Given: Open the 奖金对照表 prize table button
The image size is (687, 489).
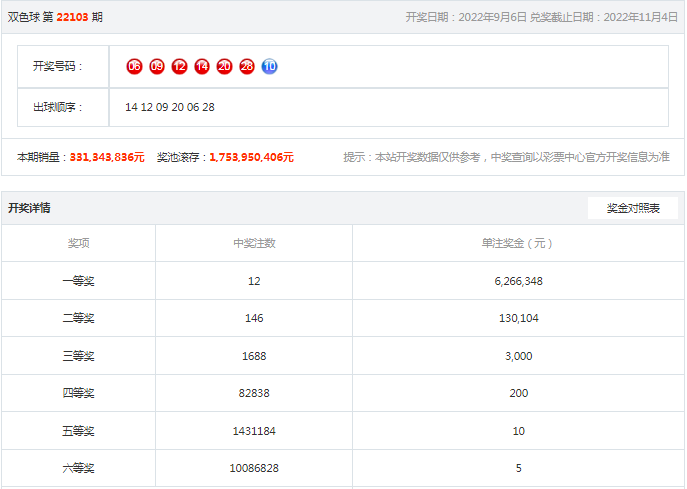Looking at the screenshot, I should coord(633,208).
